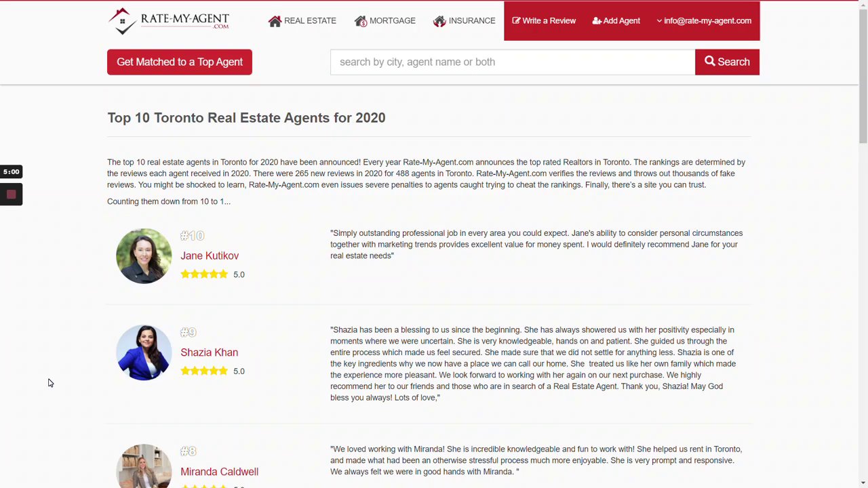Screen dimensions: 868x488
Task: Click Shazia Khan's profile photo
Action: point(144,352)
